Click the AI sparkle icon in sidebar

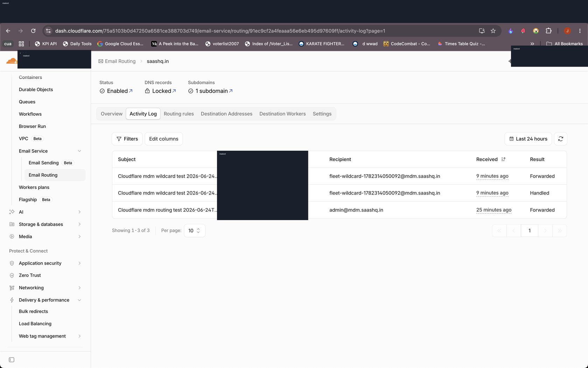(x=12, y=212)
